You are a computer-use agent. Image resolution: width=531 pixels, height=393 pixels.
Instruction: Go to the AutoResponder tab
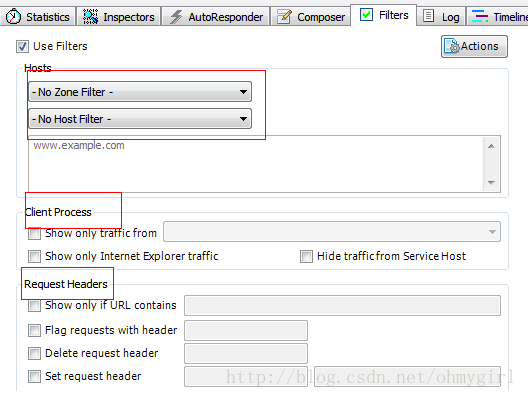(216, 17)
